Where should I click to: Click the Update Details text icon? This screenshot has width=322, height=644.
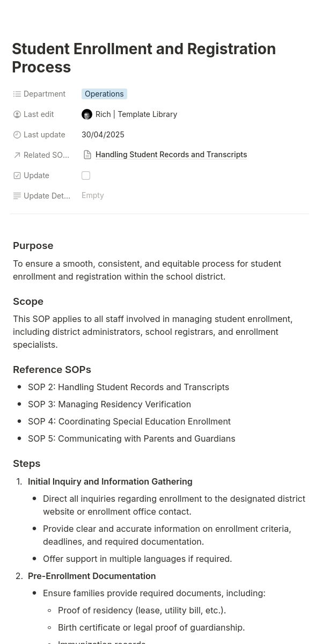[17, 196]
